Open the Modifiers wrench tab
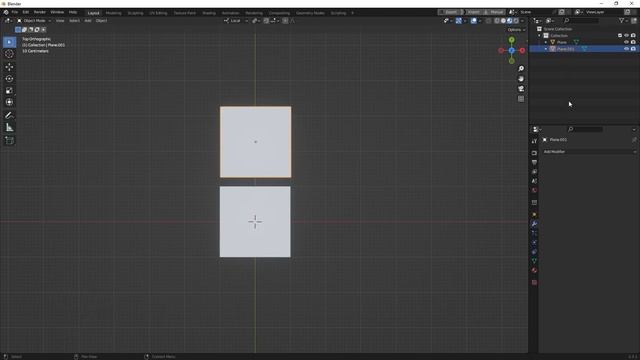 [x=534, y=224]
